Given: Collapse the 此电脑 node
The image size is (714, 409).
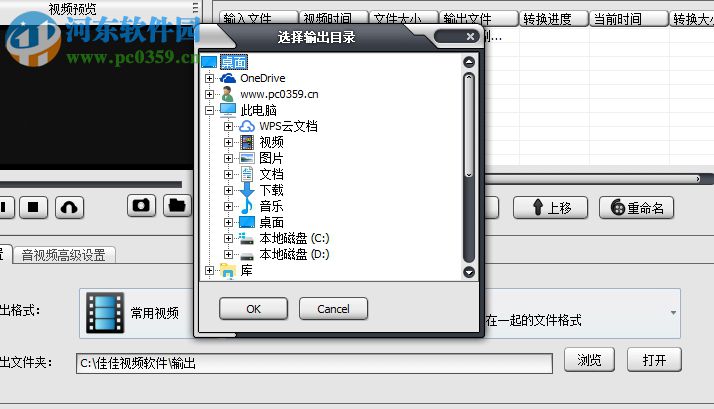Looking at the screenshot, I should click(x=209, y=110).
